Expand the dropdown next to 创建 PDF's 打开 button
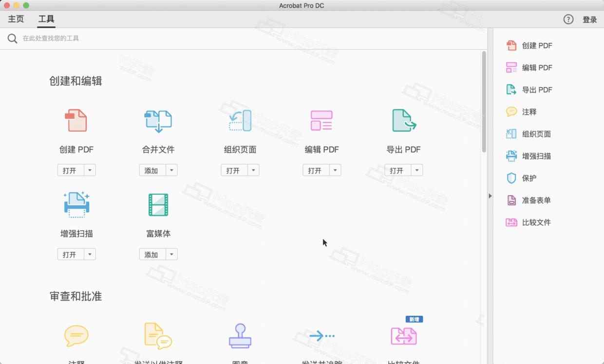This screenshot has width=604, height=364. [89, 170]
